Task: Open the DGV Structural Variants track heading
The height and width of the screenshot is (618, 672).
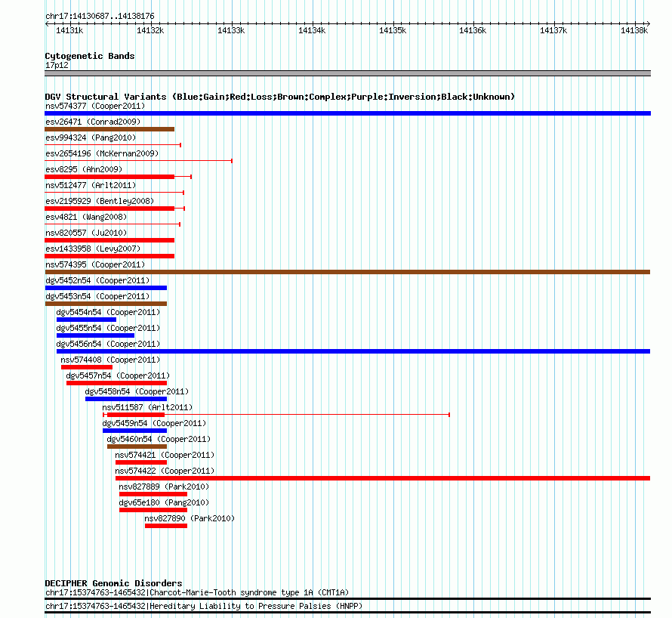Action: (x=279, y=97)
